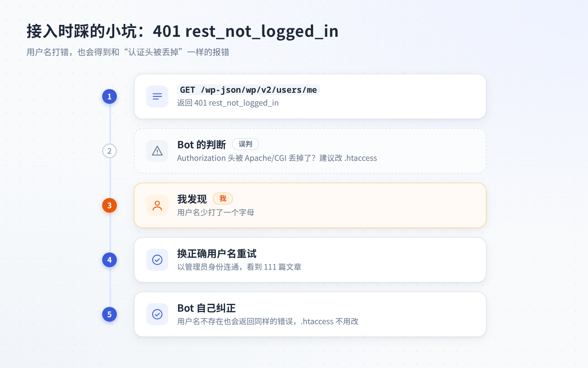
Task: Select timeline step 1 marker
Action: pyautogui.click(x=110, y=96)
